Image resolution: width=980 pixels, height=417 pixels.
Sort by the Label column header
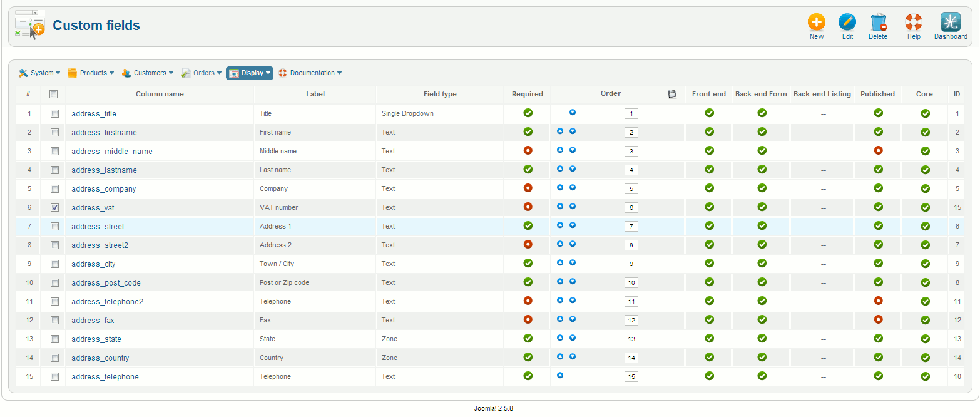[315, 94]
